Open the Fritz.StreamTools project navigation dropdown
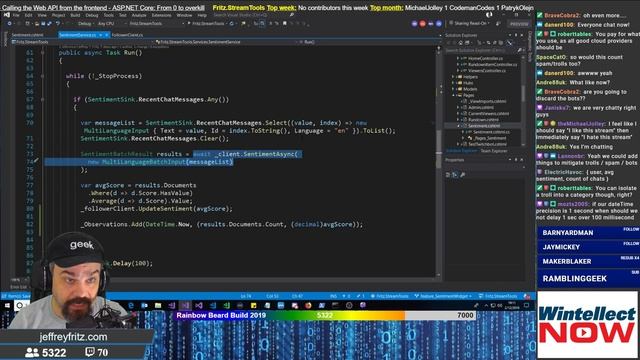The image size is (640, 360). (x=82, y=42)
